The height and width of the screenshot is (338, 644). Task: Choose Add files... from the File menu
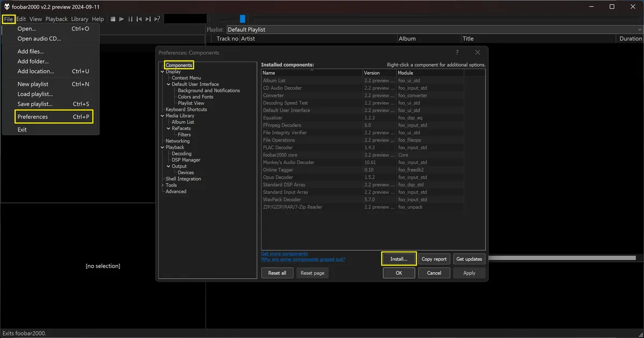[51, 52]
